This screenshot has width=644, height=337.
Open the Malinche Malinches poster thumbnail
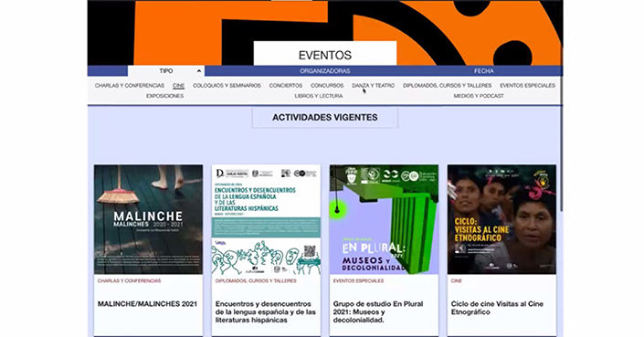pyautogui.click(x=148, y=219)
